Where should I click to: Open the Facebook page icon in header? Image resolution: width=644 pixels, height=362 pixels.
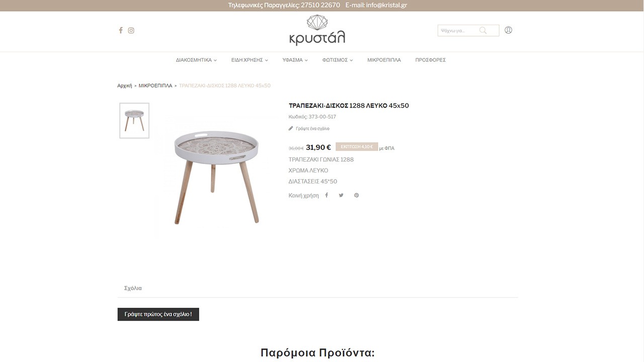(x=121, y=30)
